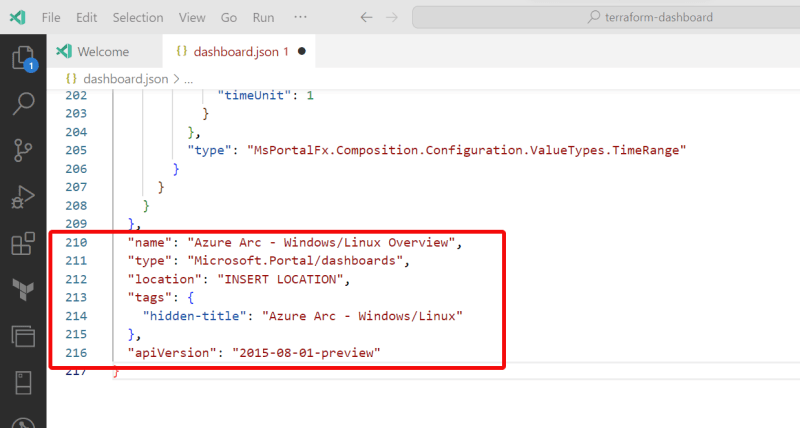Click the "type" key on line 211
800x428 pixels.
(149, 261)
